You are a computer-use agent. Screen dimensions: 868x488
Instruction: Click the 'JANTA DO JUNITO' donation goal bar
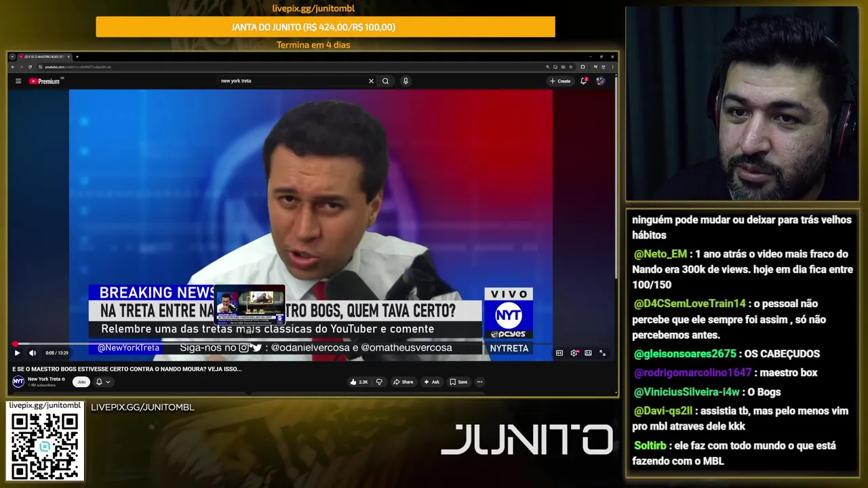coord(325,27)
